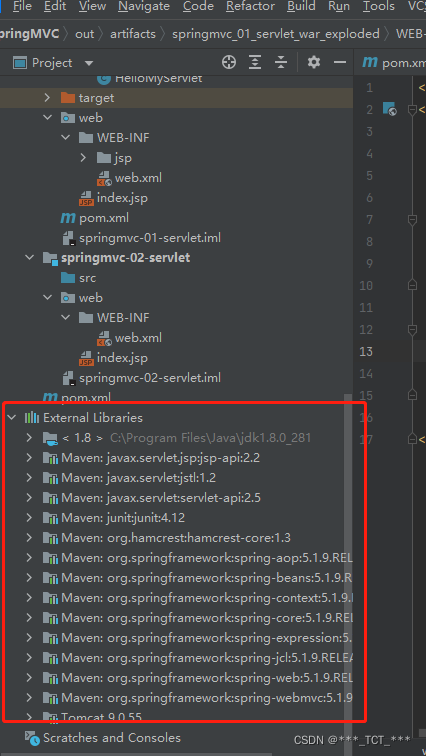Open Project panel settings gear

point(314,62)
